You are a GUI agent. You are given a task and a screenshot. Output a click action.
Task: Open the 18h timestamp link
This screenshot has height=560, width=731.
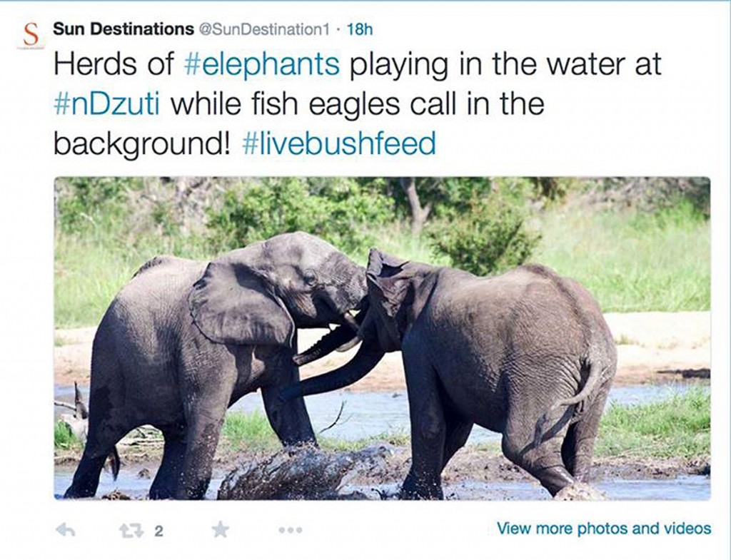(360, 29)
